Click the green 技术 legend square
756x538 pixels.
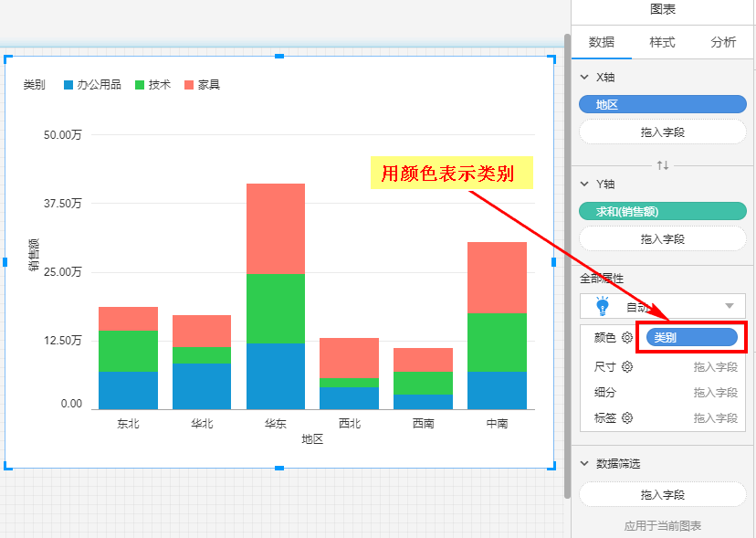click(x=140, y=85)
